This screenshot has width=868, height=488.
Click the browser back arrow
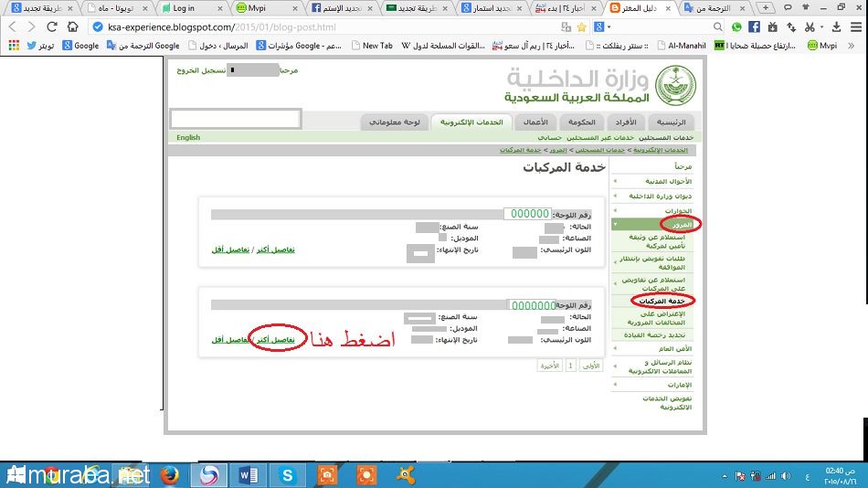(x=12, y=27)
